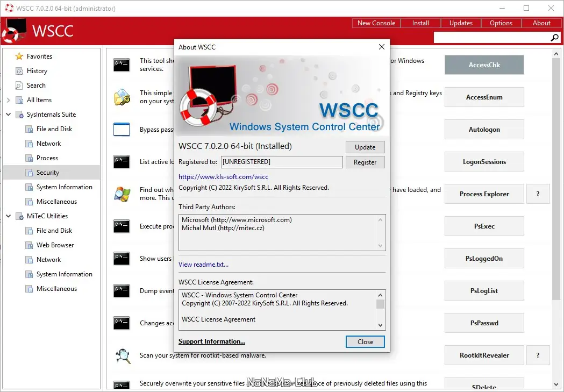Launch LogonSessions button

point(484,162)
